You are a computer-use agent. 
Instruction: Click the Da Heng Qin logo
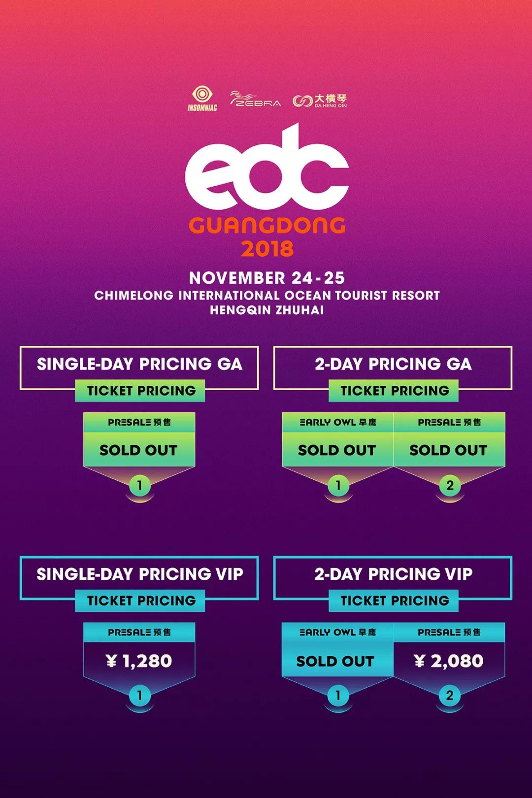pos(320,100)
